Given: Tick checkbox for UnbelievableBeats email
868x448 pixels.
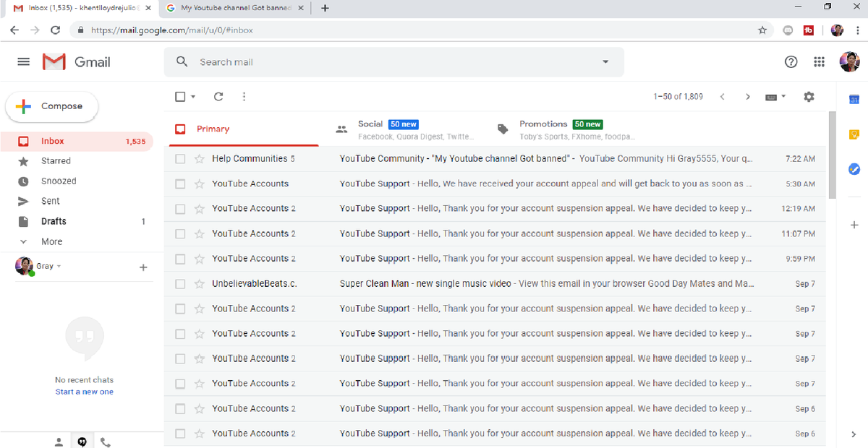Looking at the screenshot, I should click(x=180, y=284).
